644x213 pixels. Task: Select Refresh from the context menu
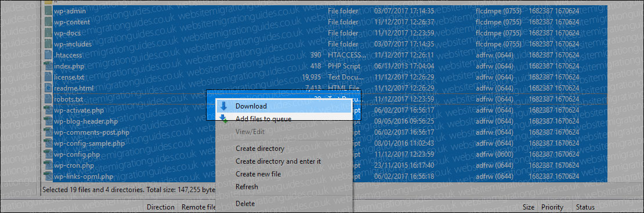tap(284, 187)
